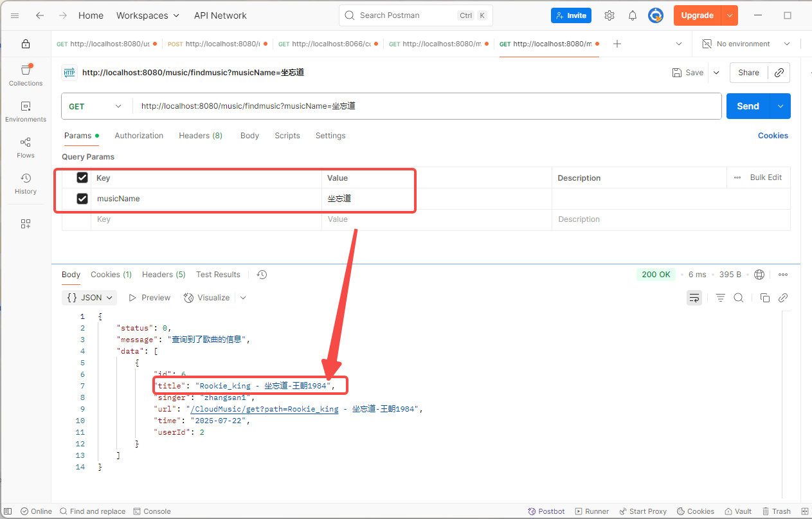Open the arrow next to Visualize
The image size is (812, 519).
click(x=243, y=298)
